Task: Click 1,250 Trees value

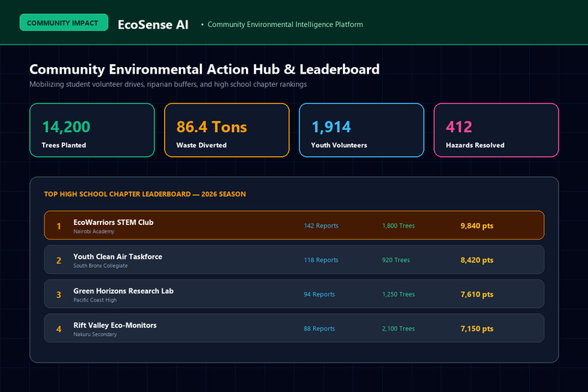Action: click(x=398, y=294)
